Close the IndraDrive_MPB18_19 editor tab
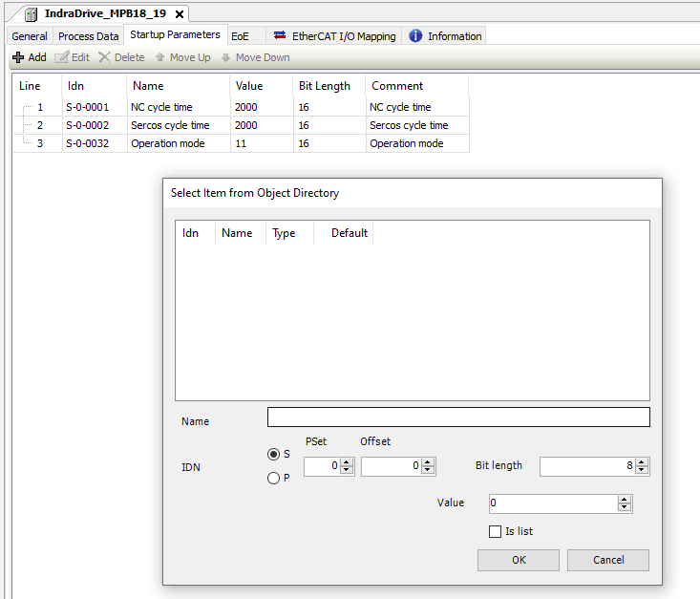The height and width of the screenshot is (599, 700). click(180, 14)
